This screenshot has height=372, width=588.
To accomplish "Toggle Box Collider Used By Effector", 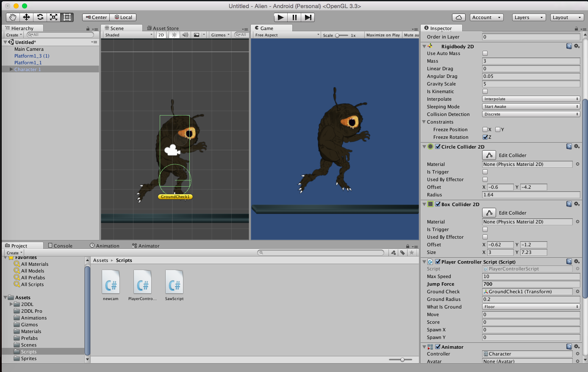I will point(485,237).
